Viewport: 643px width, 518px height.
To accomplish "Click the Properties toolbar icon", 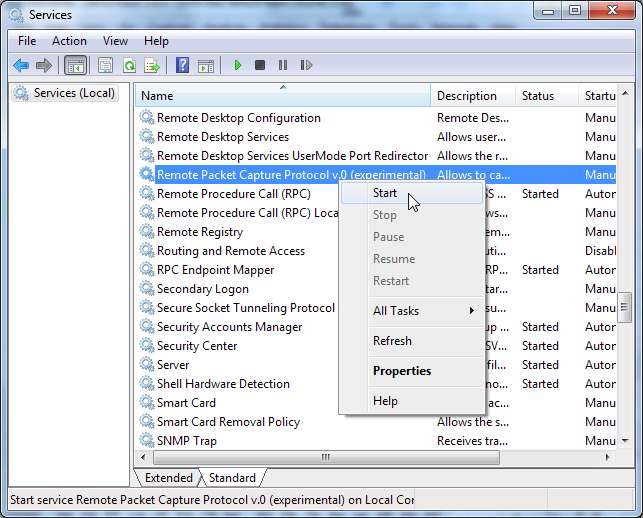I will pos(105,66).
